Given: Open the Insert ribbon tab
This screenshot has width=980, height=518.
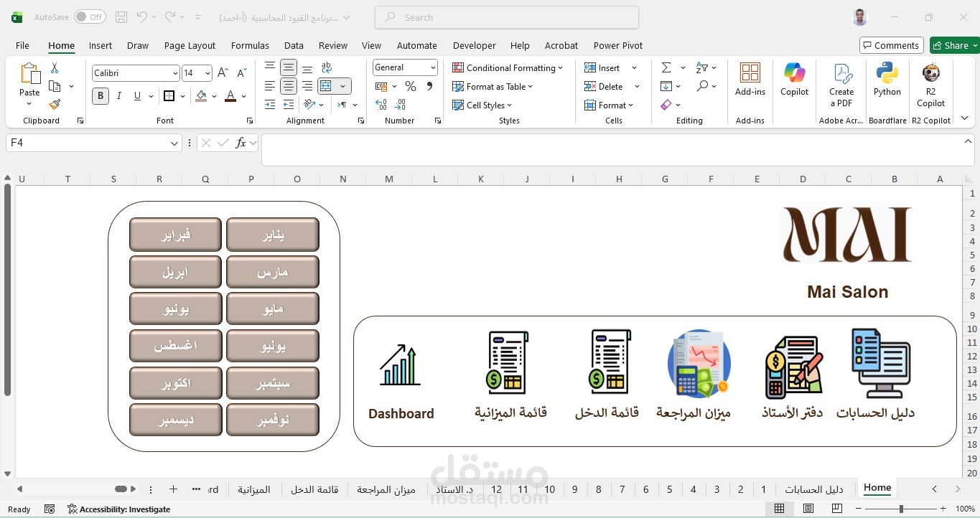Looking at the screenshot, I should tap(101, 45).
